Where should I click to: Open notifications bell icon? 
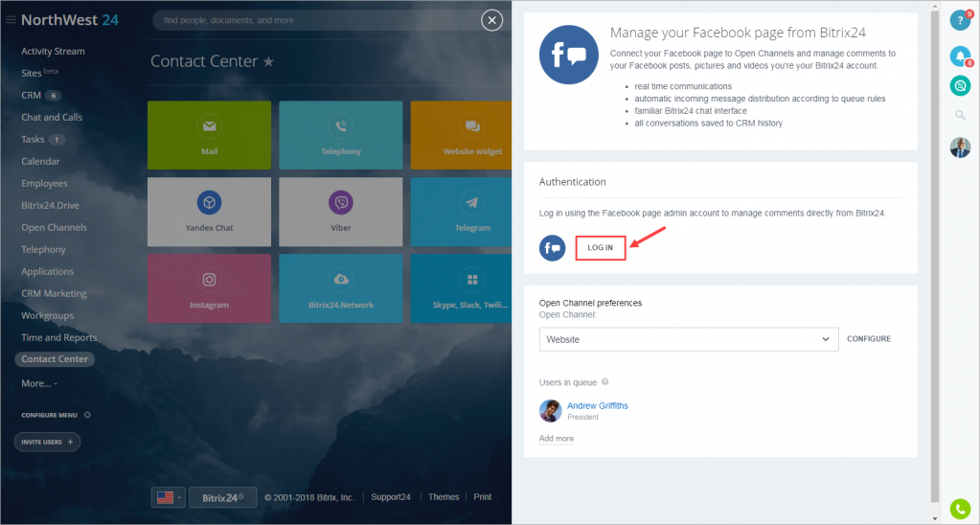[x=960, y=57]
